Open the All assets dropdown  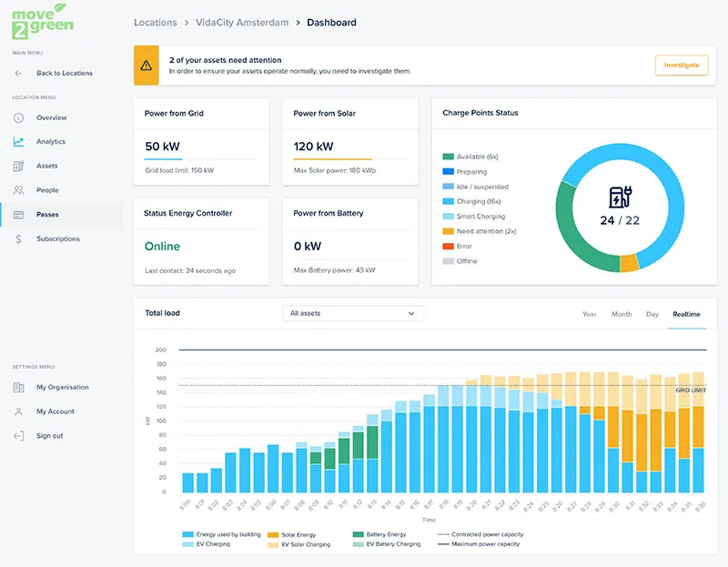pos(353,313)
